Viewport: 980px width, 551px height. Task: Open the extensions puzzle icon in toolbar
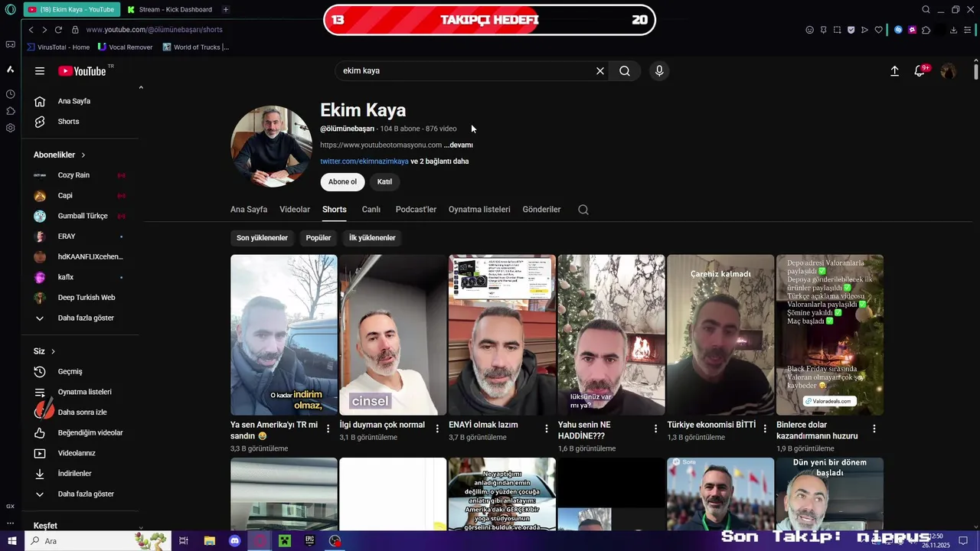[x=926, y=30]
